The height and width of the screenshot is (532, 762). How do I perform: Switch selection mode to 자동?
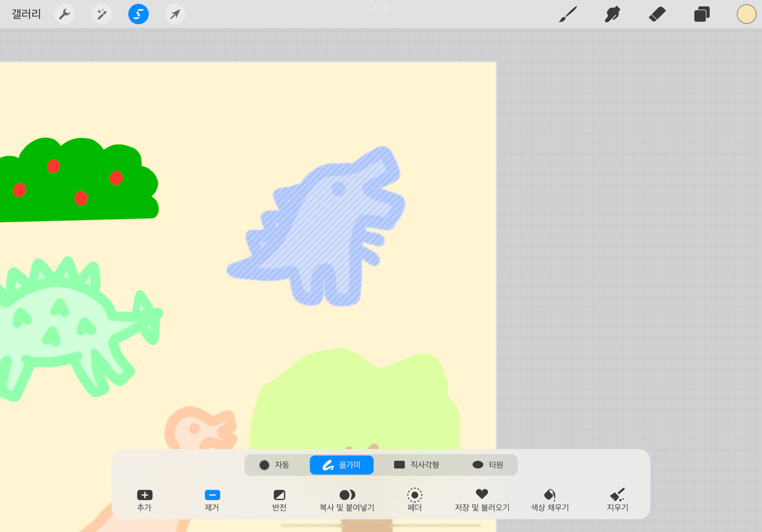274,465
